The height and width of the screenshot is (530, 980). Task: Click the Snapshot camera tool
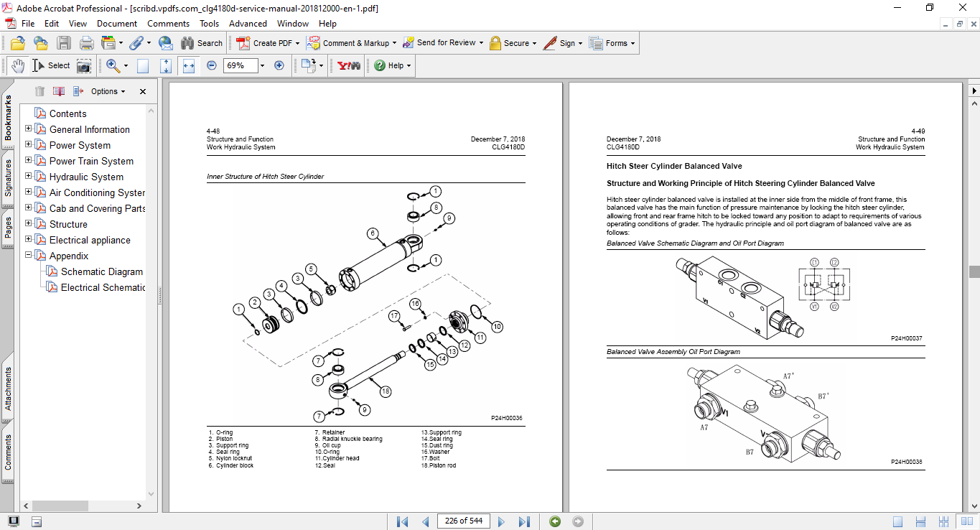84,65
